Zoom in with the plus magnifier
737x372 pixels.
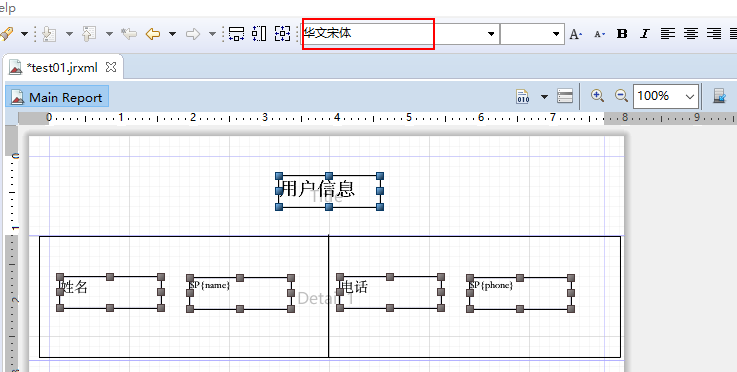point(597,96)
